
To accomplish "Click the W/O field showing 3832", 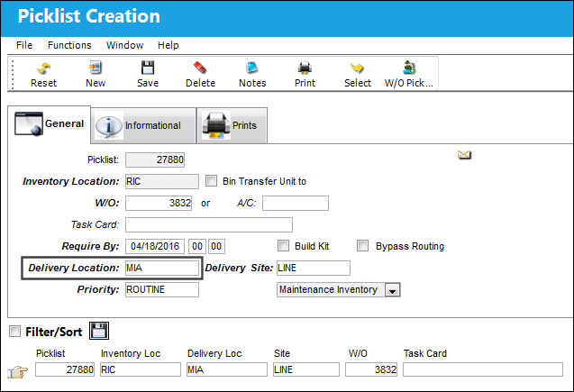I will (159, 203).
